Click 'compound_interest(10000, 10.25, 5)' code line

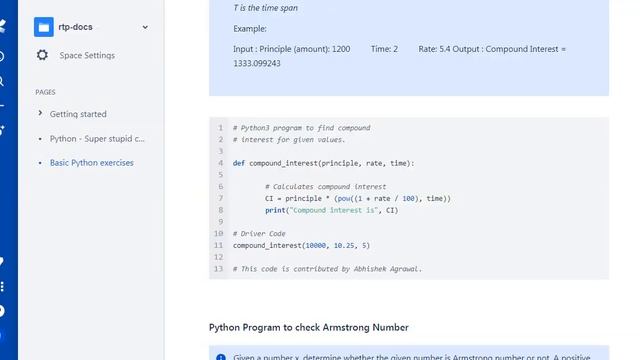[301, 245]
